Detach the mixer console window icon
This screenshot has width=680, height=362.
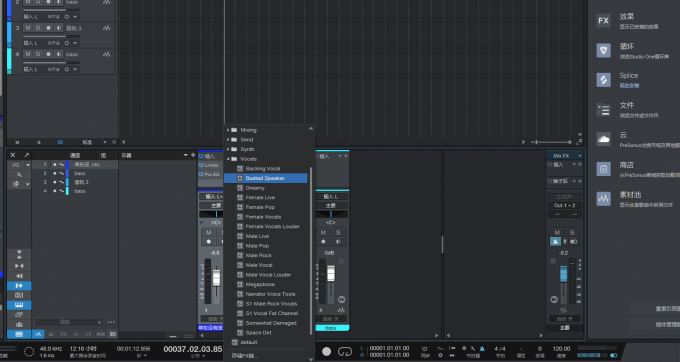click(x=26, y=155)
